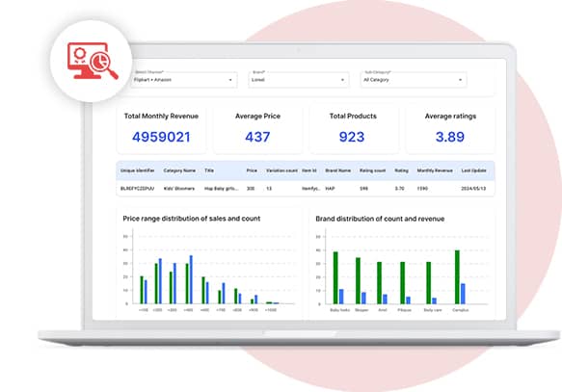Viewport: 562px width, 392px height.
Task: Click the Average Price value 437
Action: coord(257,137)
